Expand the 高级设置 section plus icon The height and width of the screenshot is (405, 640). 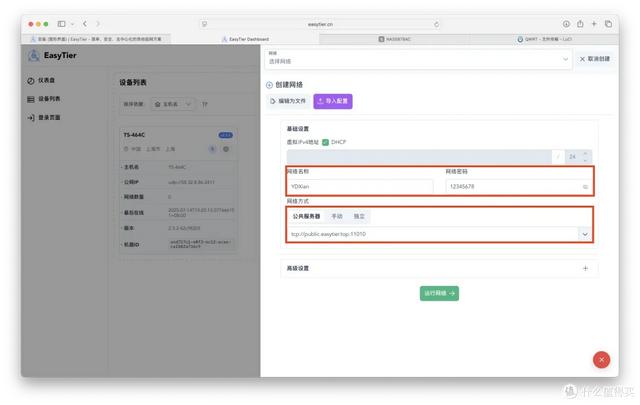click(x=585, y=268)
